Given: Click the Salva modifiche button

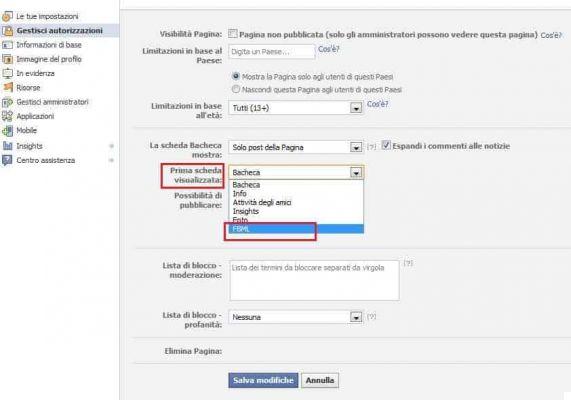Looking at the screenshot, I should [x=263, y=380].
